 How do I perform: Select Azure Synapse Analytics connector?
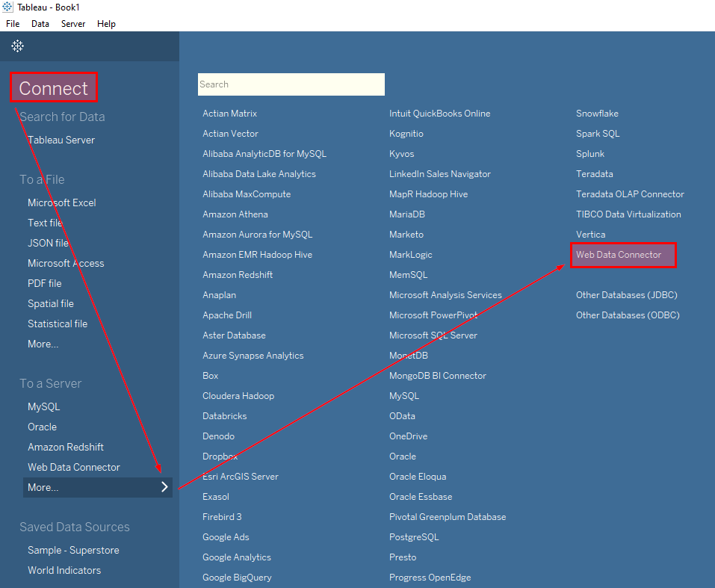coord(253,356)
